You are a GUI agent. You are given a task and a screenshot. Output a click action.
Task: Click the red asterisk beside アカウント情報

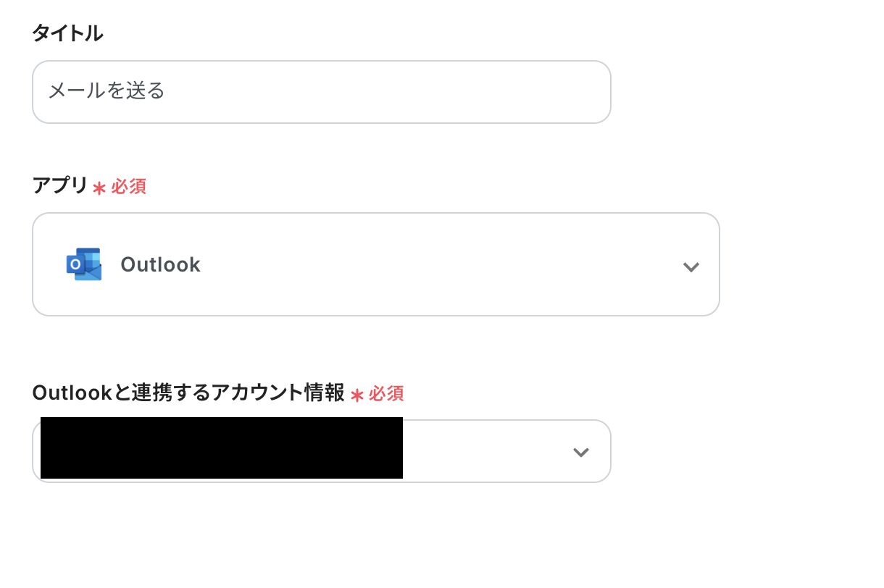pyautogui.click(x=356, y=395)
